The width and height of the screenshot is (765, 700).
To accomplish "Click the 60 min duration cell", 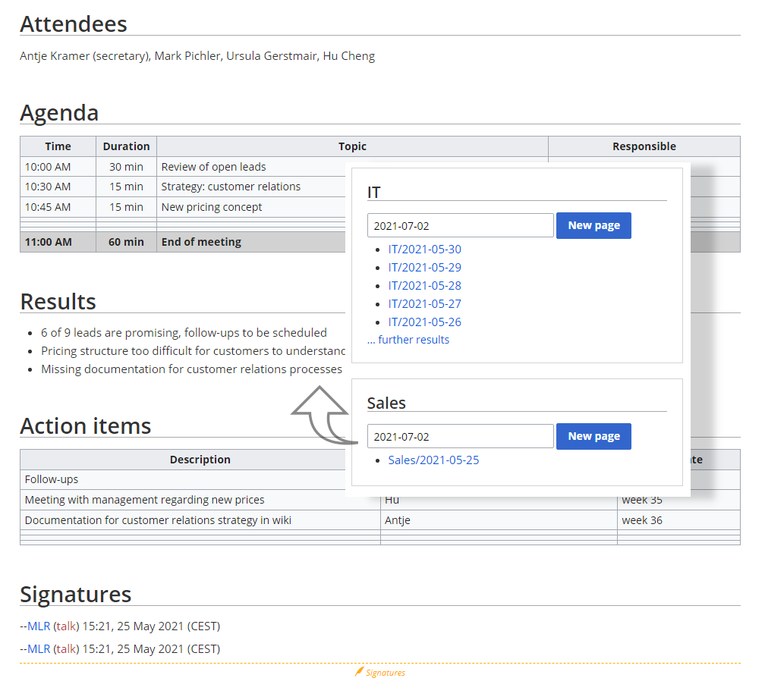I will pos(126,242).
